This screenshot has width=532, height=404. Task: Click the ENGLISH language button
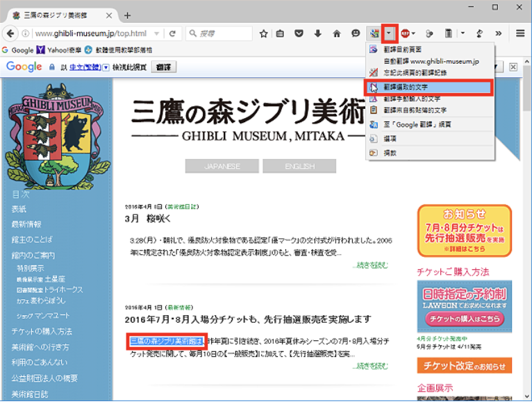tap(299, 166)
